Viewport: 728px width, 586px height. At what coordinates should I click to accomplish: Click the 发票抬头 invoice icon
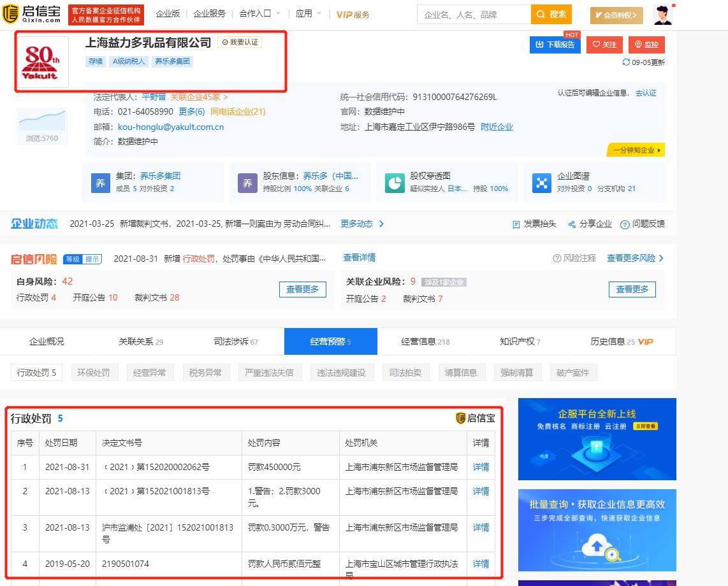tap(516, 224)
